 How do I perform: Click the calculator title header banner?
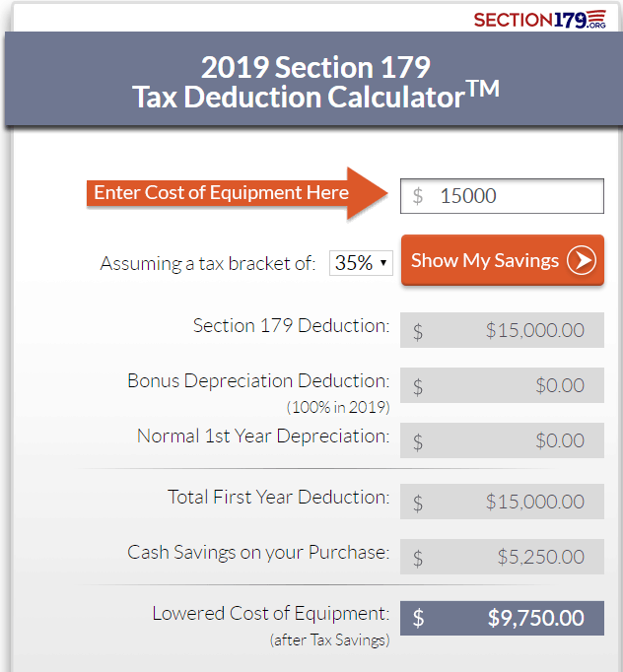point(313,79)
